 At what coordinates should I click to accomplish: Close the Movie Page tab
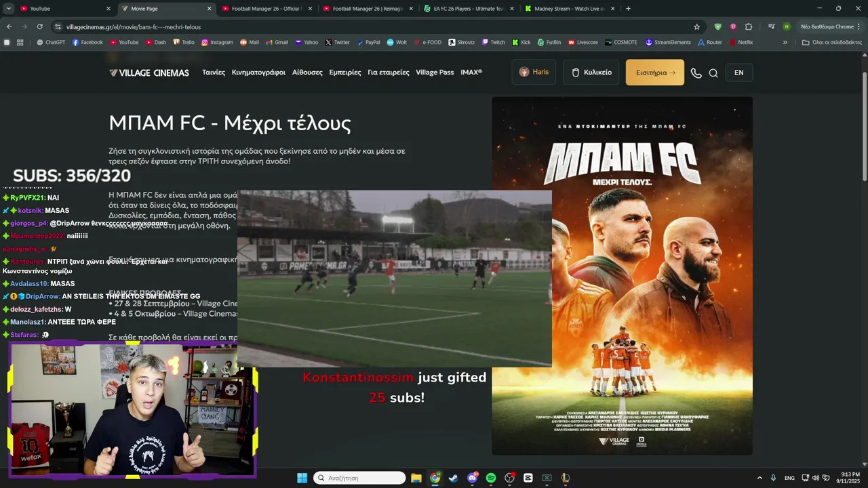click(209, 9)
